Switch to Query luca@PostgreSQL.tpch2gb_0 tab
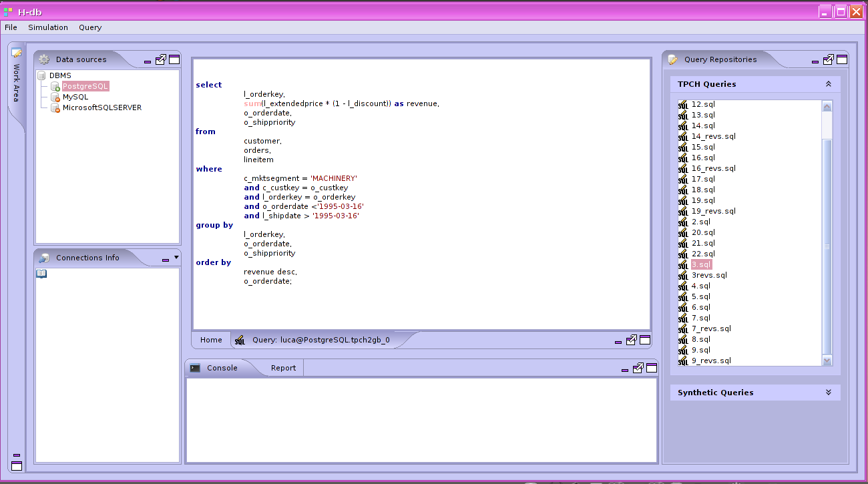This screenshot has height=484, width=868. 320,340
